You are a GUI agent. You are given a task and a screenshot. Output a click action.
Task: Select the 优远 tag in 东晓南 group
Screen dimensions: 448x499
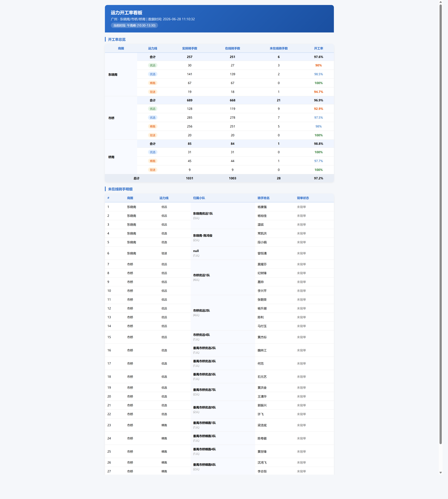pyautogui.click(x=153, y=65)
